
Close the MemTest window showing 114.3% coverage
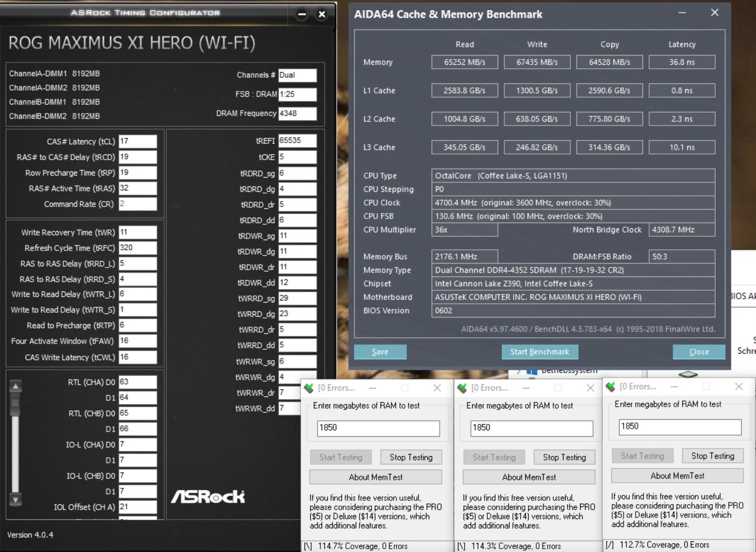590,388
